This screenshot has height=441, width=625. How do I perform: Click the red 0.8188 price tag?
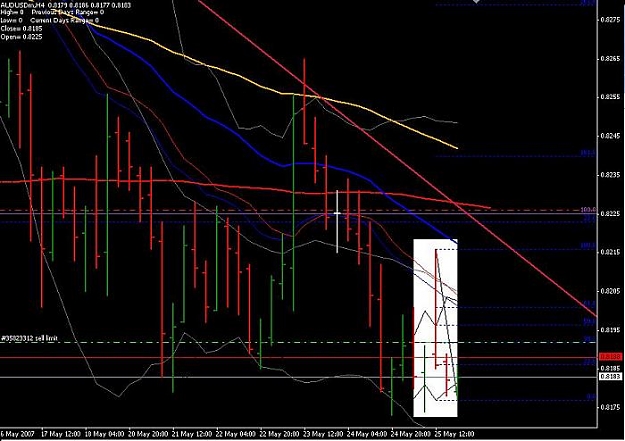point(611,356)
